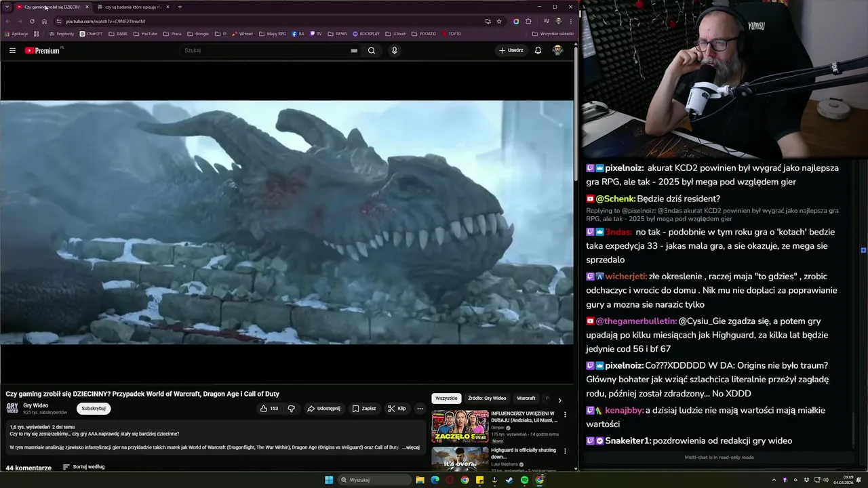Open the INFLUENCERZY UWIĘZIENI W DUBAJU video thumbnail
The width and height of the screenshot is (868, 488).
[460, 426]
